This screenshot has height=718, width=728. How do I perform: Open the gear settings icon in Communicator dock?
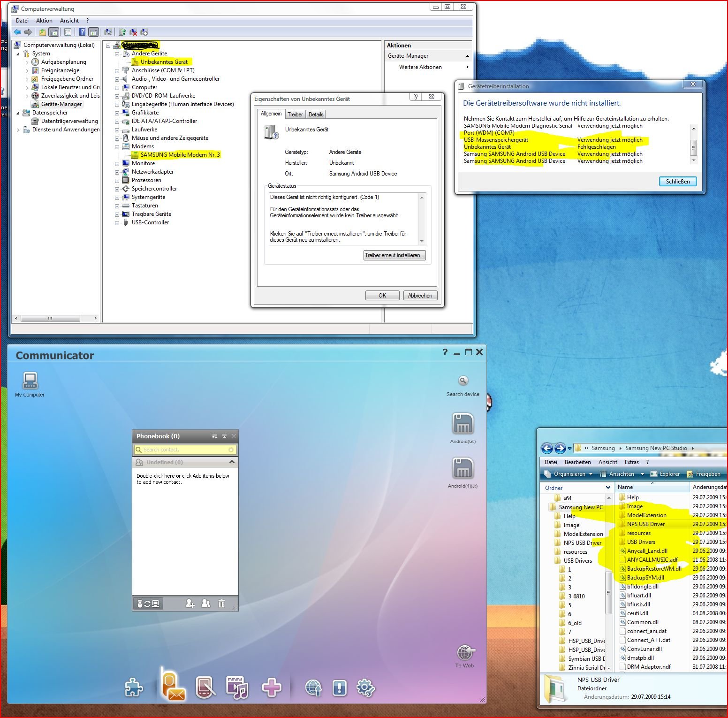(x=365, y=688)
